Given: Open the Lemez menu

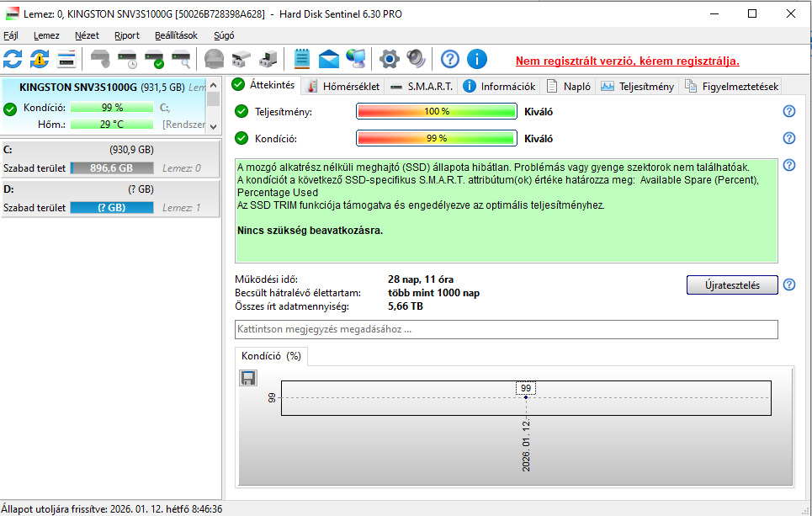Looking at the screenshot, I should click(x=46, y=35).
